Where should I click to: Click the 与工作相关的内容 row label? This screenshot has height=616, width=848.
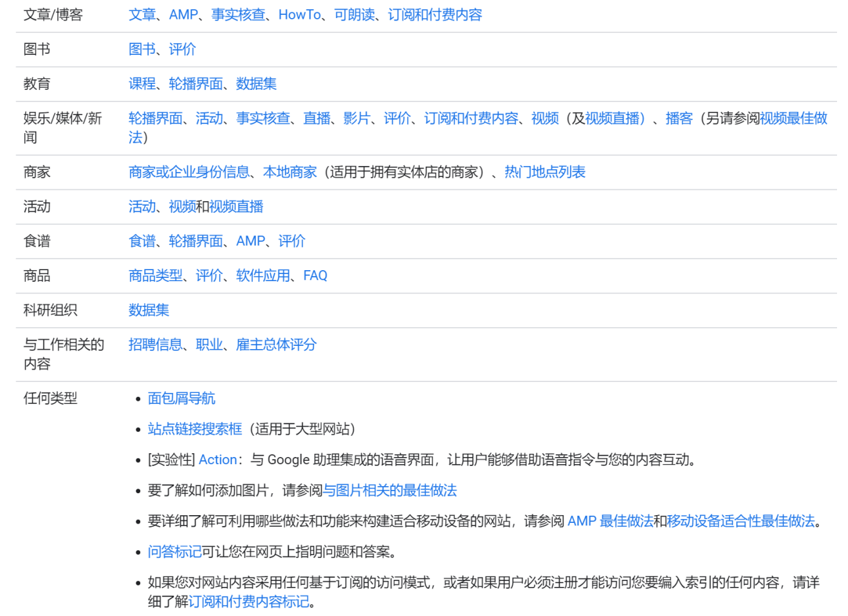click(63, 354)
